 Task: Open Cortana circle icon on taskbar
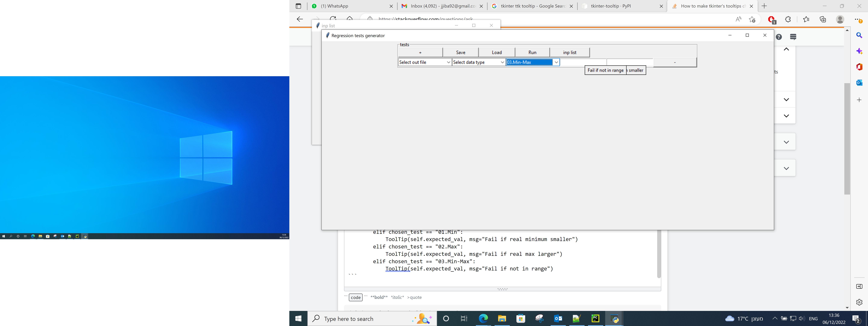coord(446,319)
